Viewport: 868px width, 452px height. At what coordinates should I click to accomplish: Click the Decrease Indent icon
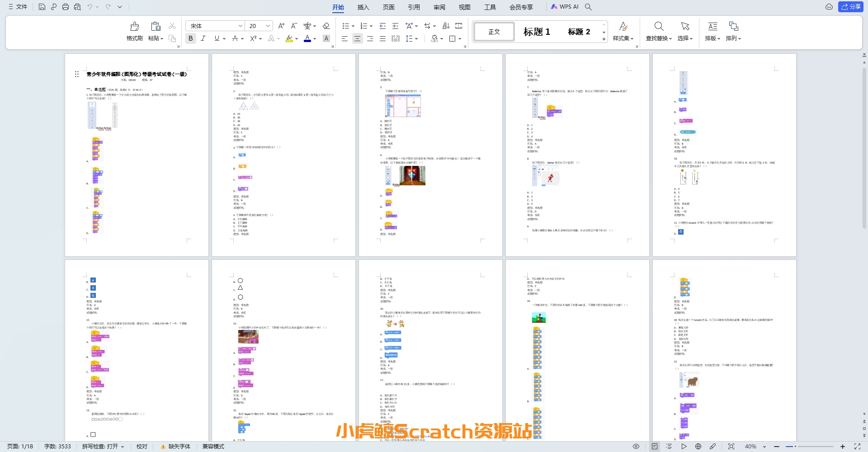coord(382,26)
